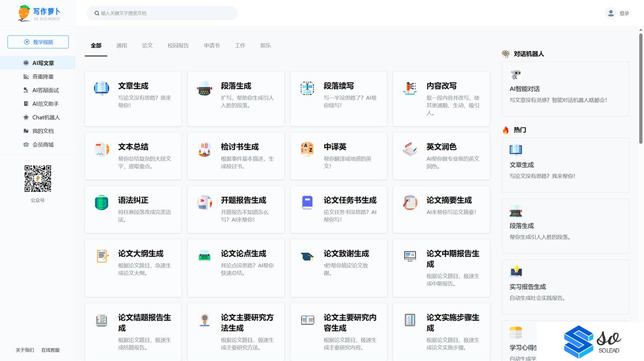Click the 论文结题报告生成 card icon
644x361 pixels.
click(x=101, y=320)
